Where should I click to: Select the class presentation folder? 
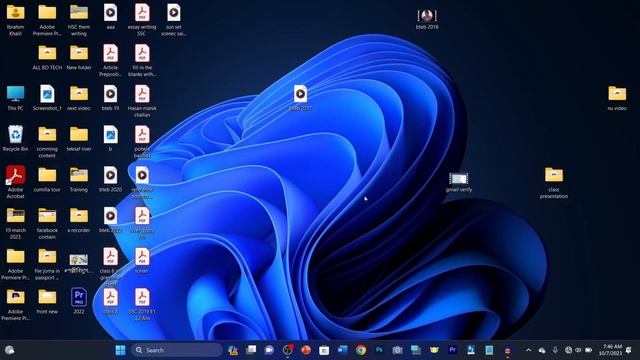[554, 182]
